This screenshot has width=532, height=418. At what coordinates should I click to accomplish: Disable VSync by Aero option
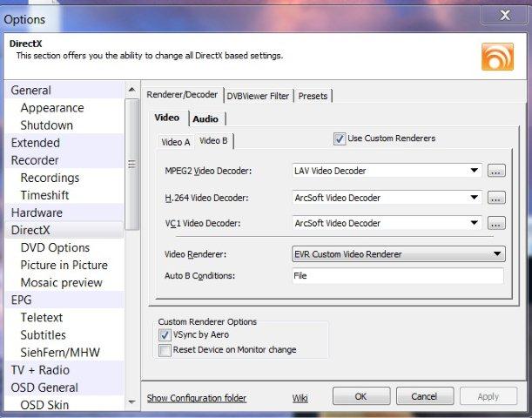(165, 334)
